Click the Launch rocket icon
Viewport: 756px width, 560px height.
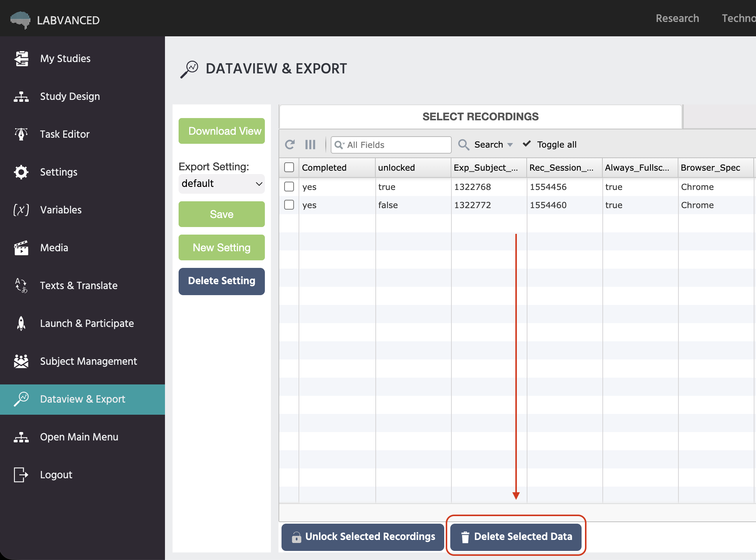click(x=21, y=323)
